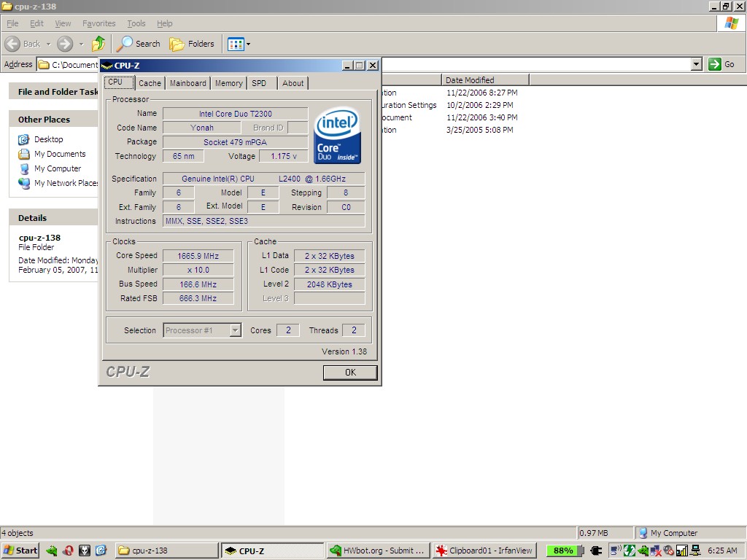Collapse File and Folder Tasks panel header
Image resolution: width=747 pixels, height=560 pixels.
coord(53,91)
